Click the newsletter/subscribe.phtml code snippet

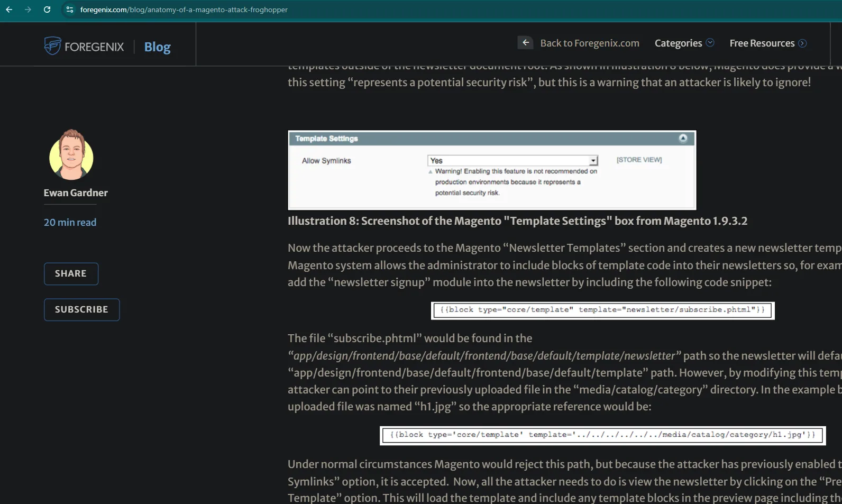click(602, 310)
